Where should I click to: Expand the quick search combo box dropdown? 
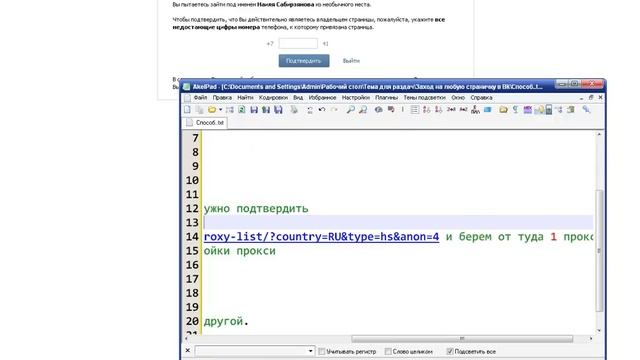coord(310,351)
